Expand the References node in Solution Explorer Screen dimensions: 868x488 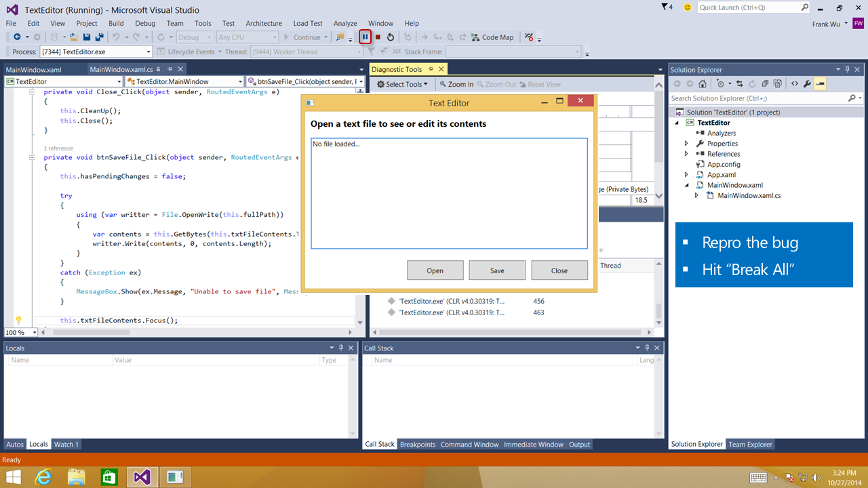(686, 154)
